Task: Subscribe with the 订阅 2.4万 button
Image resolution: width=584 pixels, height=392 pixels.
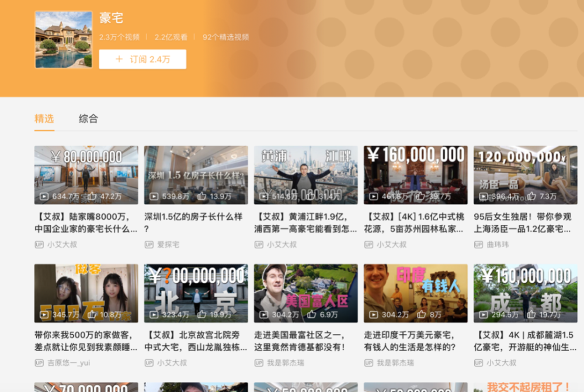Action: (x=142, y=59)
